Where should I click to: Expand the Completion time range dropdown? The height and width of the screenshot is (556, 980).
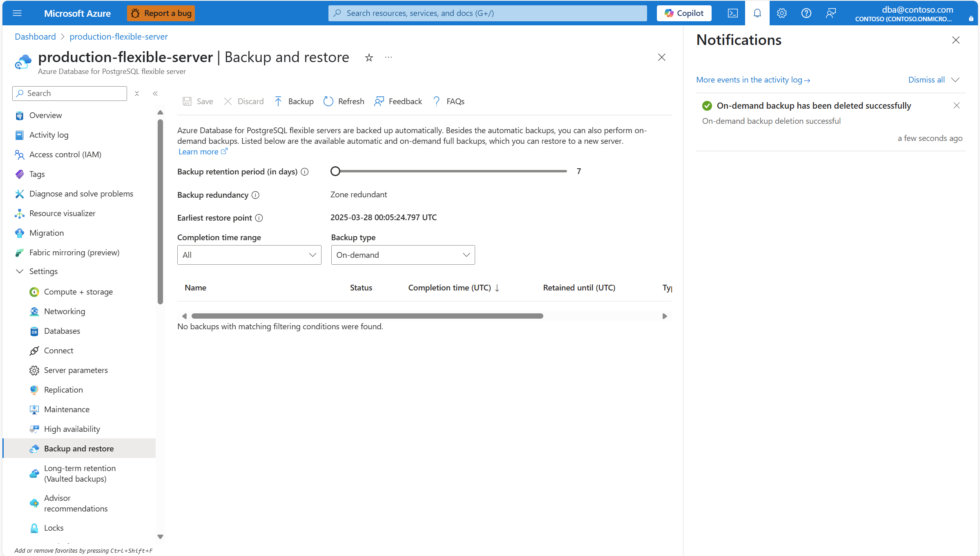coord(249,255)
